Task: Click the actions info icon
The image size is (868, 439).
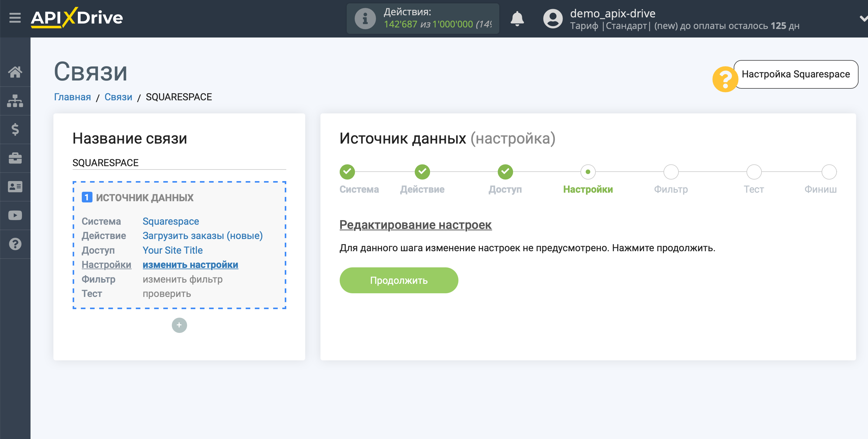Action: [x=365, y=19]
